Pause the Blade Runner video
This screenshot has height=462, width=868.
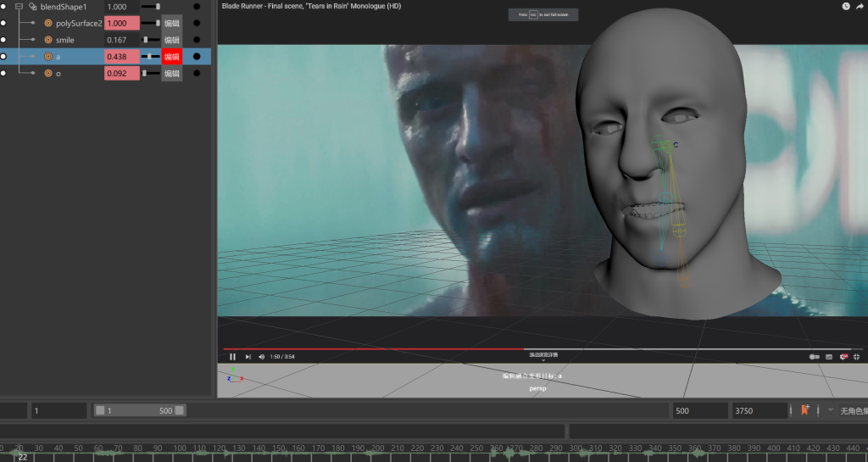[x=232, y=357]
